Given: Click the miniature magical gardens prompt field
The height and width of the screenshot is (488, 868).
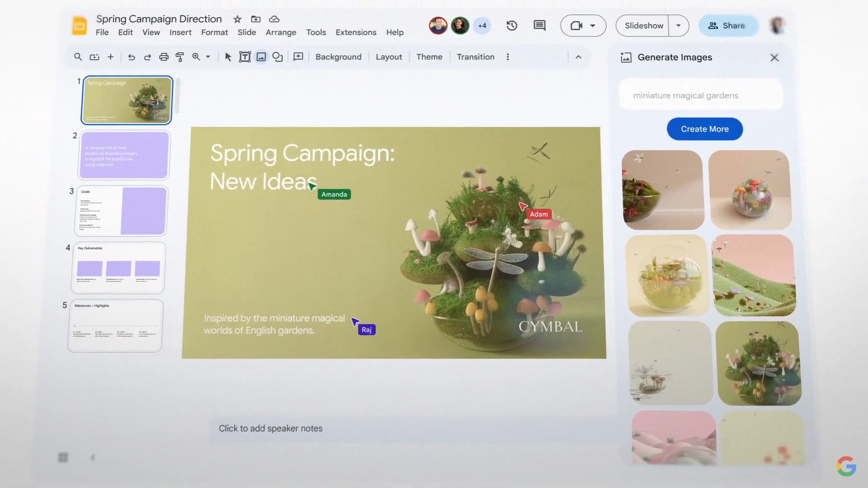Looking at the screenshot, I should point(701,95).
